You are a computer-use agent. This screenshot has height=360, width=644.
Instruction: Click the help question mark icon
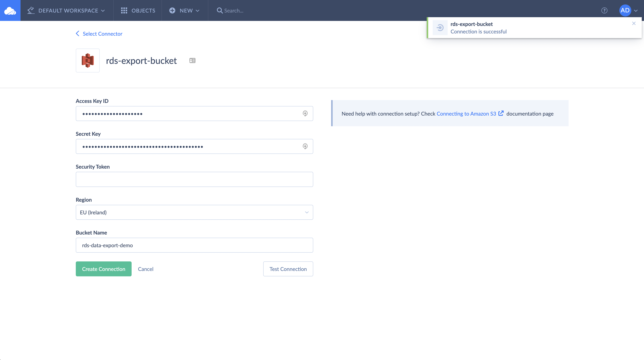604,10
